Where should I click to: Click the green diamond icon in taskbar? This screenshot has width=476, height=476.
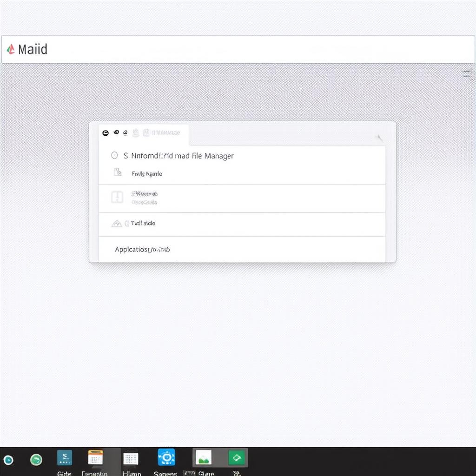(x=236, y=458)
